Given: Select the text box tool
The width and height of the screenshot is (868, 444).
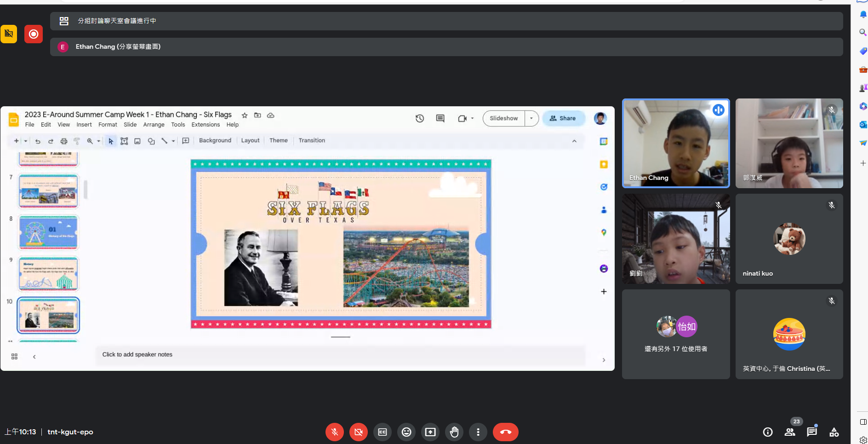Looking at the screenshot, I should coord(124,141).
